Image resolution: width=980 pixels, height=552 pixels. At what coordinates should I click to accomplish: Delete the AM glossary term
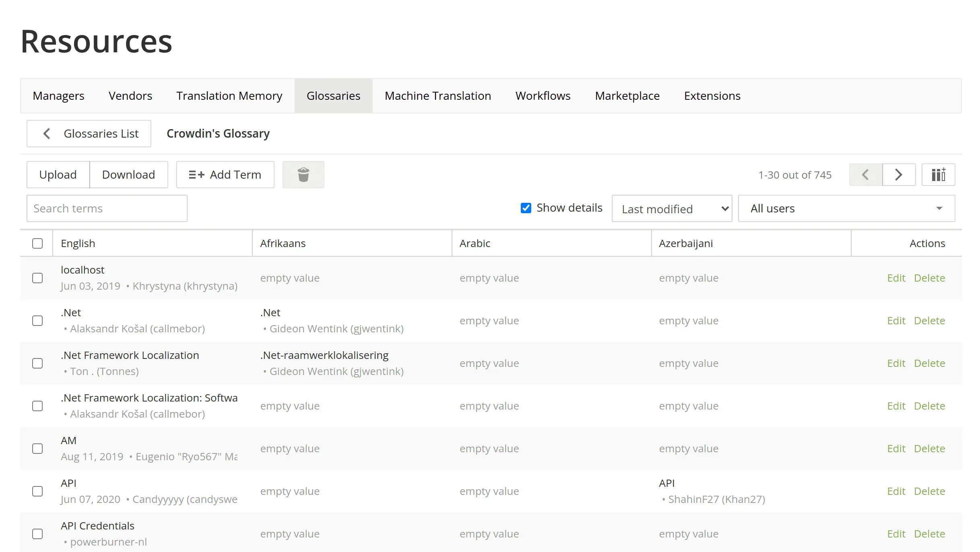point(929,449)
